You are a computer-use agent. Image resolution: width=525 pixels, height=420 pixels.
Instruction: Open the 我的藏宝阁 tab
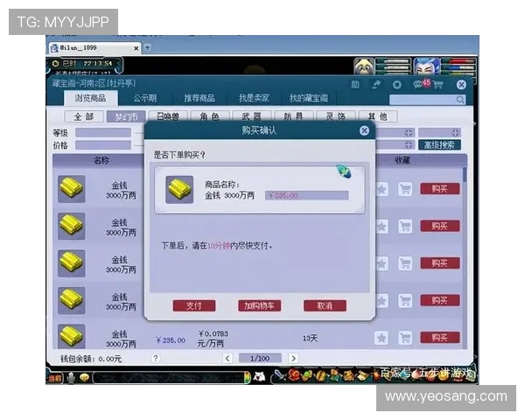coord(309,98)
